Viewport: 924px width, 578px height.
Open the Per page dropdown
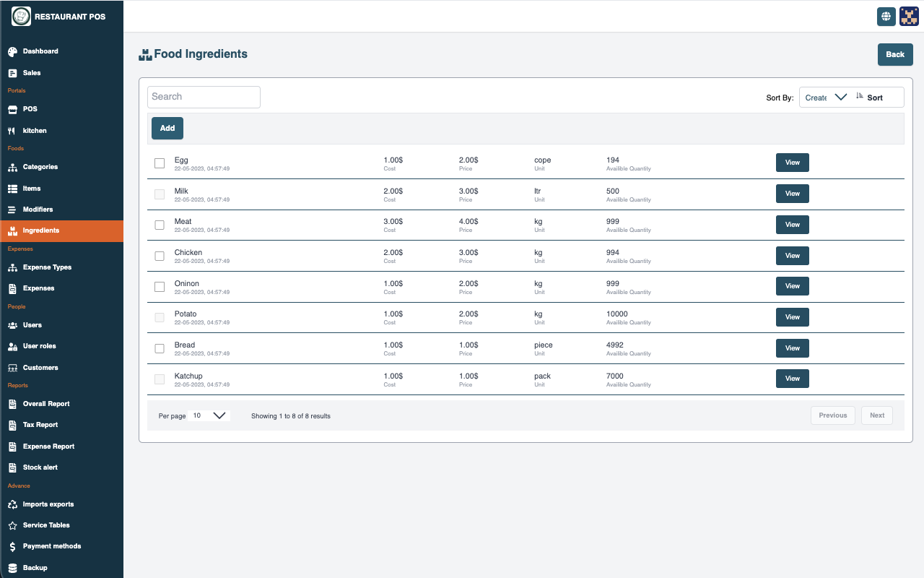[x=209, y=415]
